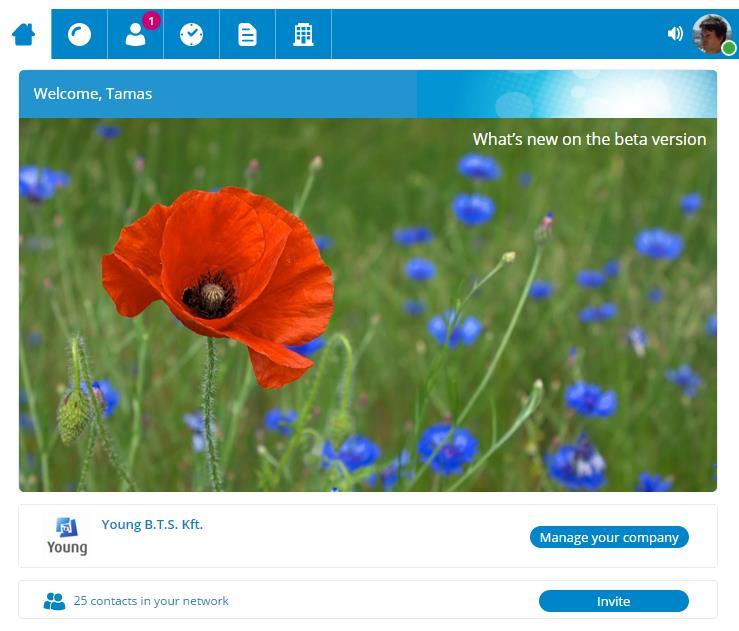Click the poppy flower banner image
Screen dimensions: 739x631
[x=368, y=305]
